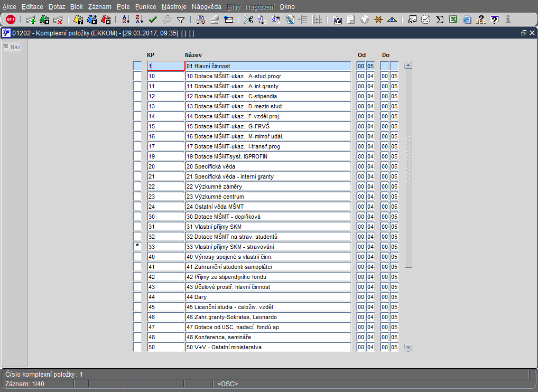
Task: Click the KP field with value 22
Action: pyautogui.click(x=166, y=186)
